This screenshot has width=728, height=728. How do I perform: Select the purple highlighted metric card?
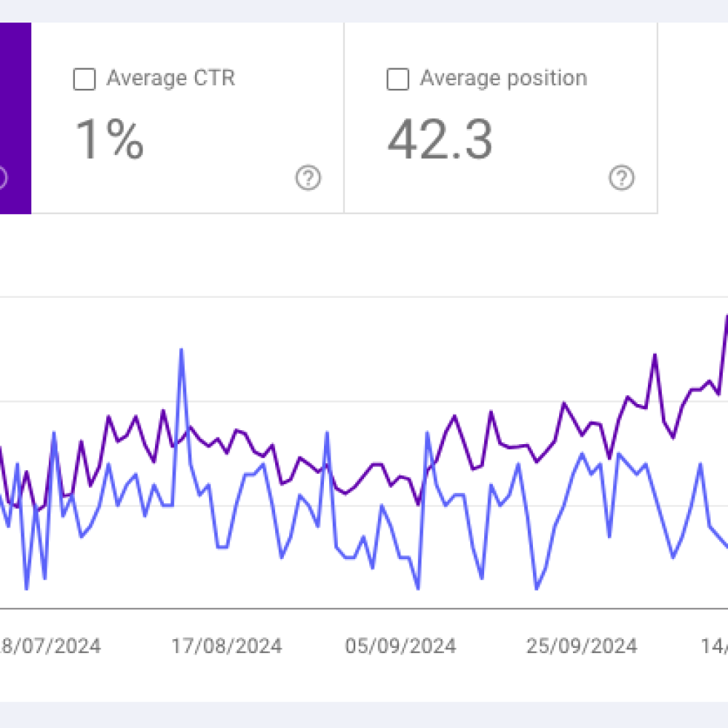[15, 116]
